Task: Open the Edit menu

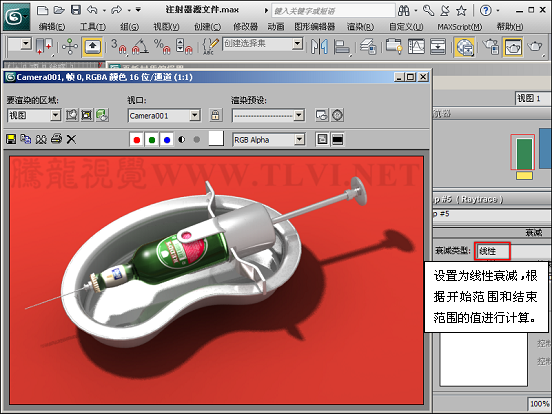Action: point(52,26)
